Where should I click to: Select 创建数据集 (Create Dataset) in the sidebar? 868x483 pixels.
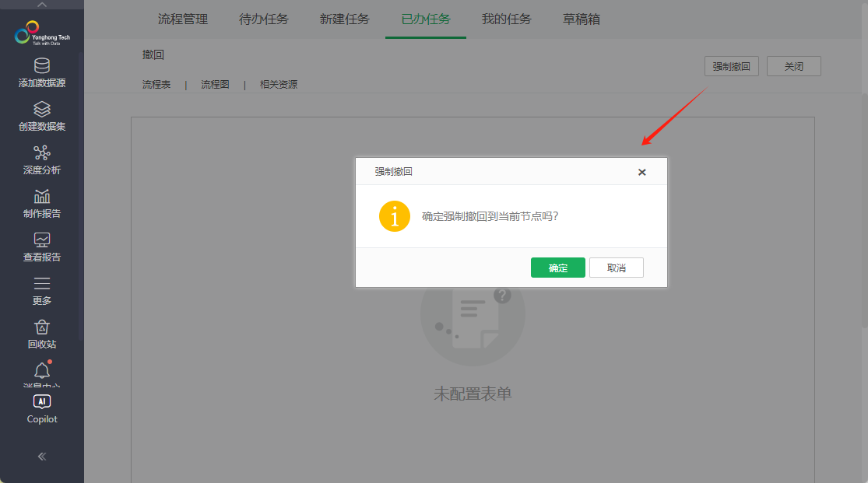pos(41,117)
